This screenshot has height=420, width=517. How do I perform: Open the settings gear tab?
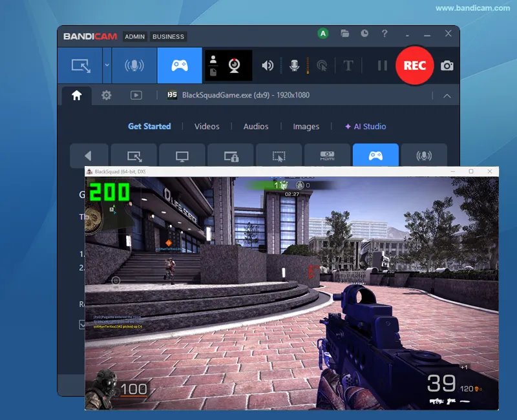[x=106, y=96]
